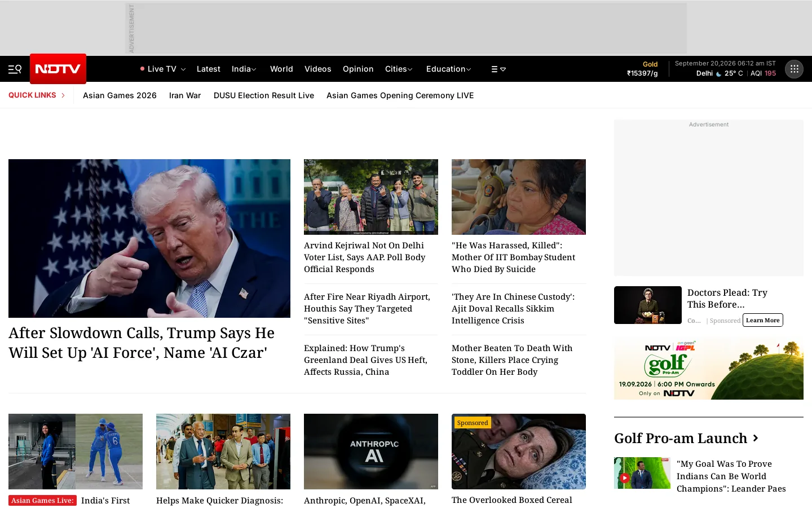Open the Trump 'AI Force' headline

(x=142, y=343)
